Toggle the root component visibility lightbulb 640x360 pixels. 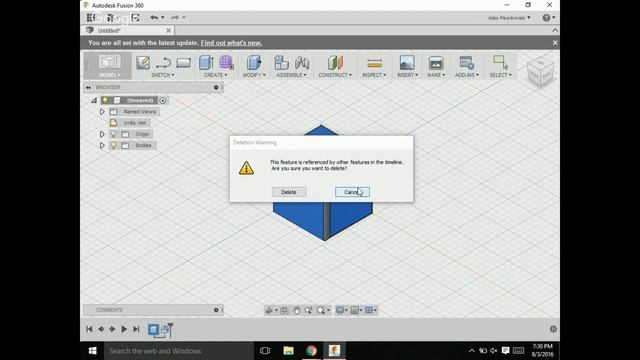(x=105, y=100)
